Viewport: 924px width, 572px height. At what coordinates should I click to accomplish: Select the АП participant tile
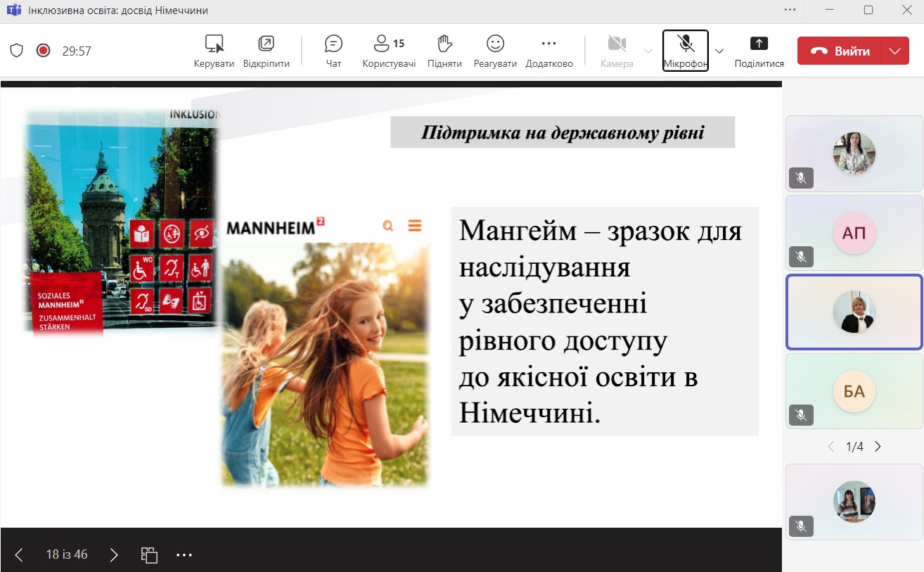pos(854,233)
